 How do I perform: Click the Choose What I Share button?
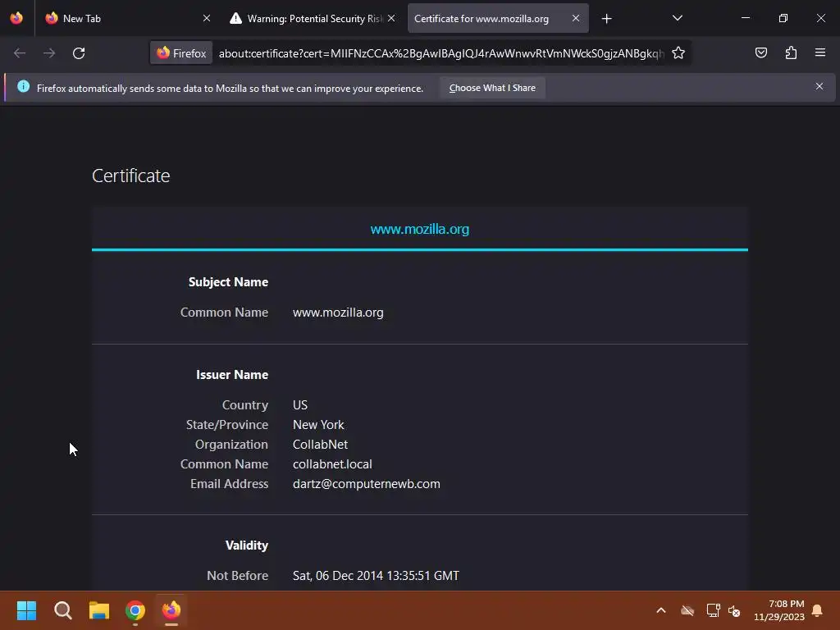492,88
